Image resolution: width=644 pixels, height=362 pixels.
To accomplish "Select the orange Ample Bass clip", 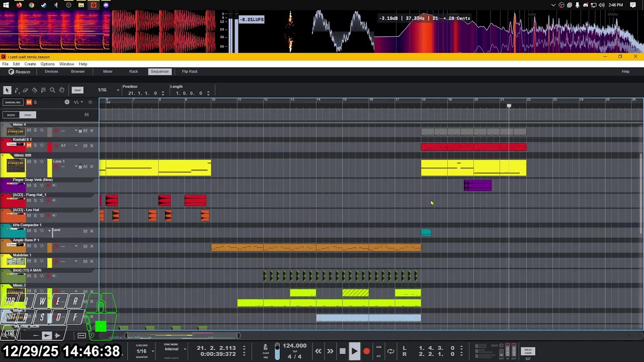I will [x=316, y=247].
